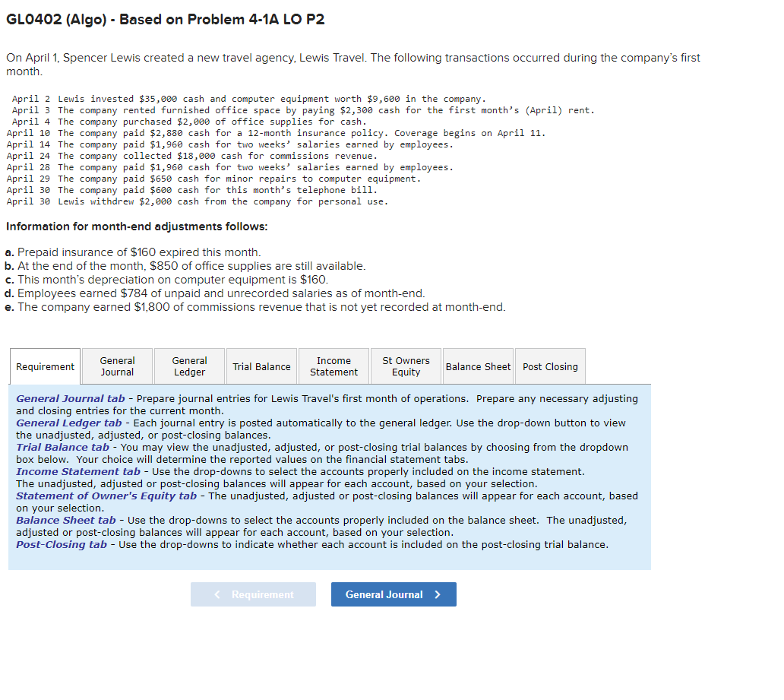
Task: Switch to the Balance Sheet tab
Action: click(x=477, y=366)
